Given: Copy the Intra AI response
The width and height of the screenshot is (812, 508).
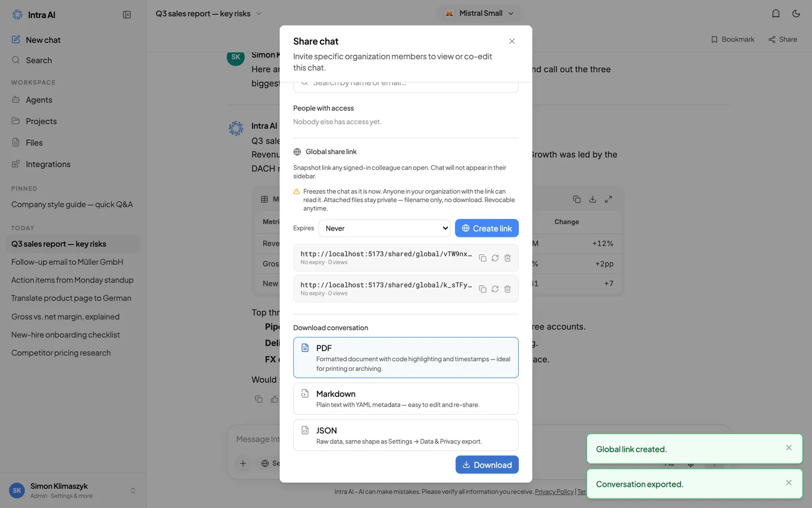Looking at the screenshot, I should click(259, 399).
